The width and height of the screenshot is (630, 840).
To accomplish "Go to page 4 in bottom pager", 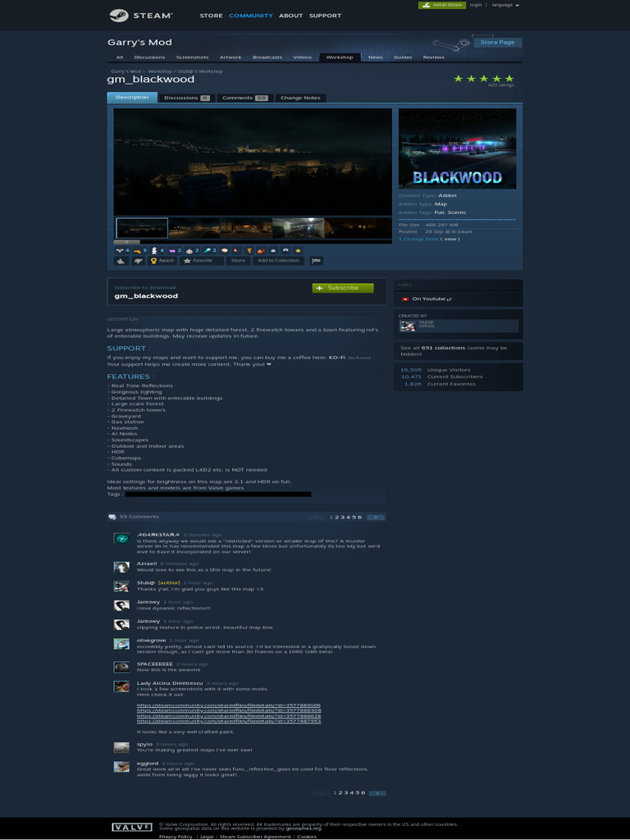I will (351, 793).
